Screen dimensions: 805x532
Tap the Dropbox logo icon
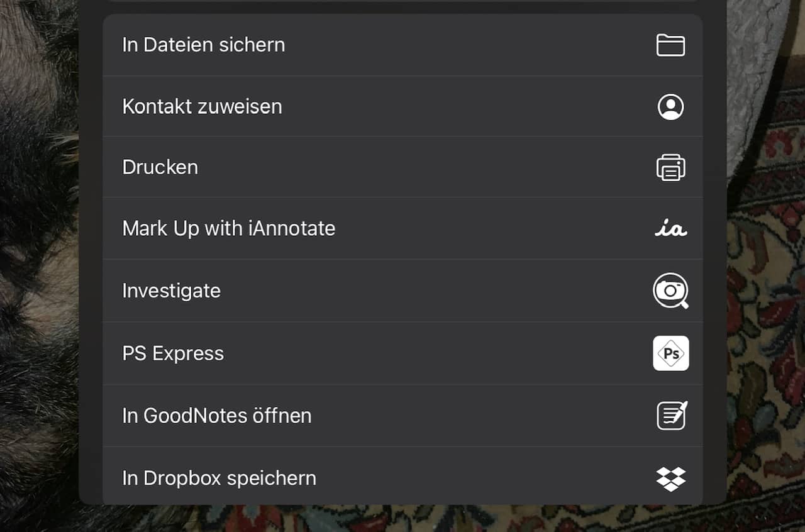tap(670, 479)
